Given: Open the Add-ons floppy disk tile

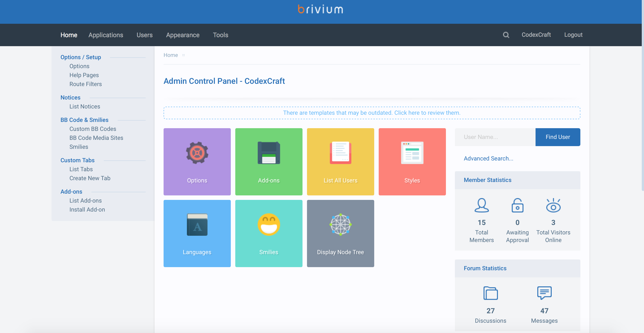Looking at the screenshot, I should 269,162.
